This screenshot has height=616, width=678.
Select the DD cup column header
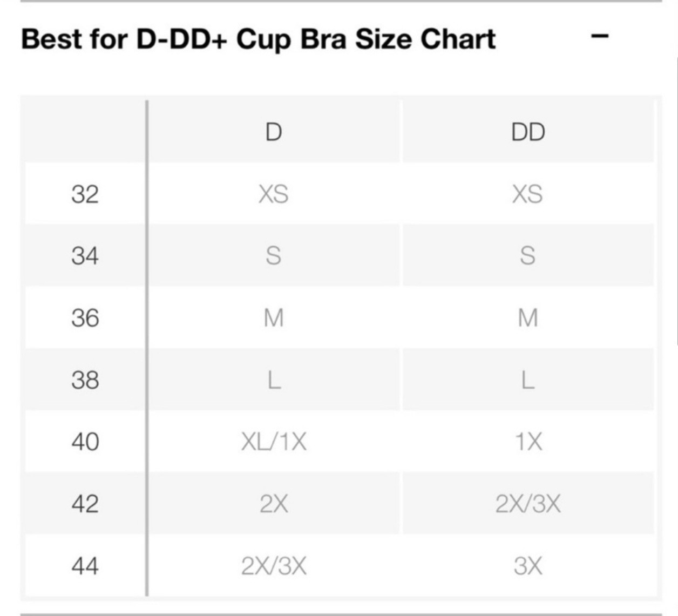[x=528, y=132]
